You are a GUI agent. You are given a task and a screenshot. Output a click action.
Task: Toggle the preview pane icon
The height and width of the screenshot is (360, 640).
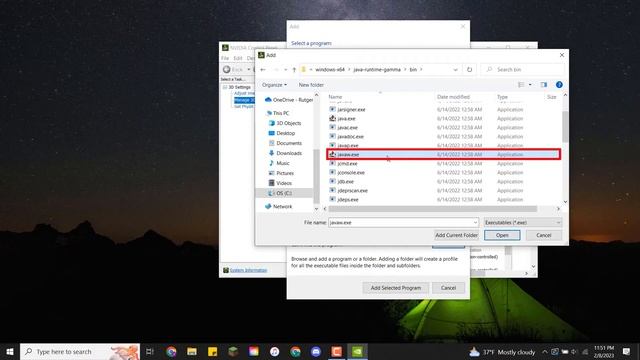(544, 84)
